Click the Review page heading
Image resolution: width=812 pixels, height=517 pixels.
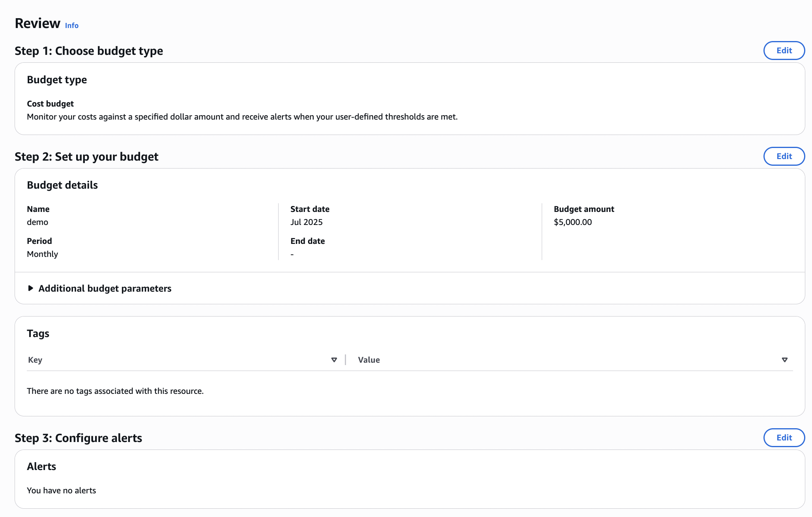pos(37,23)
